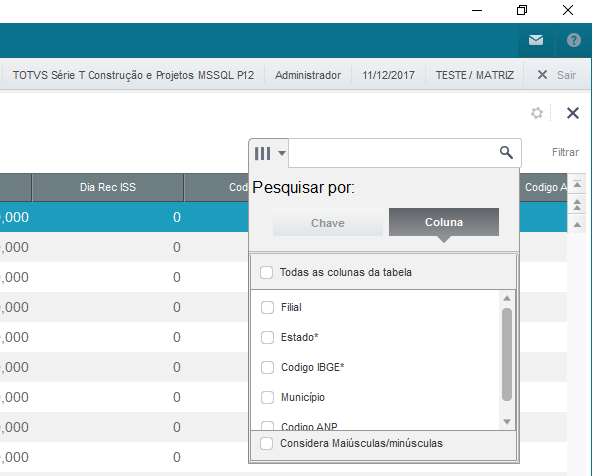Open the column selector dropdown icon
Viewport: 592px width, 476px height.
[x=269, y=153]
